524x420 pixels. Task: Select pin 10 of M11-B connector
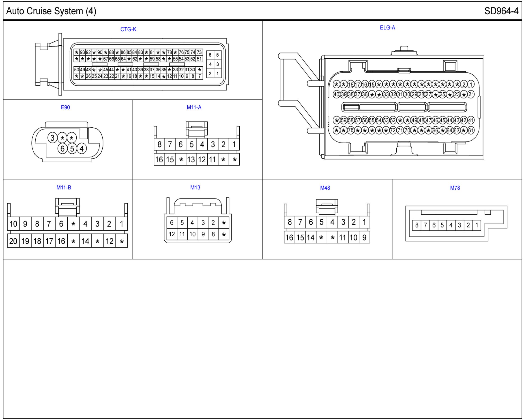click(x=13, y=224)
